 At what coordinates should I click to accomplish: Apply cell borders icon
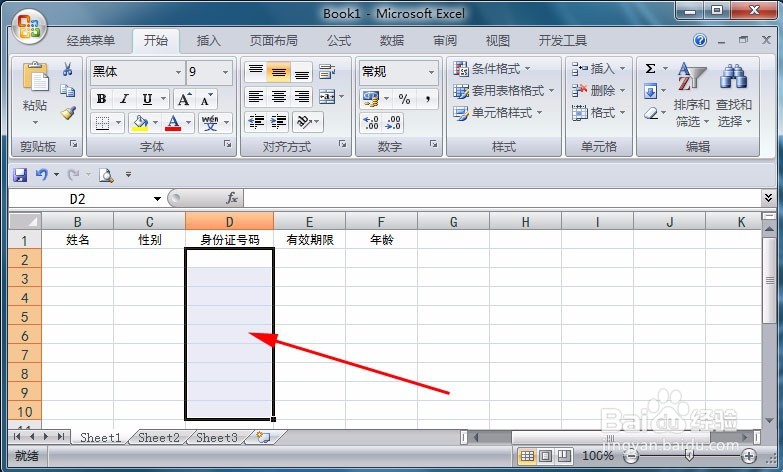[102, 122]
